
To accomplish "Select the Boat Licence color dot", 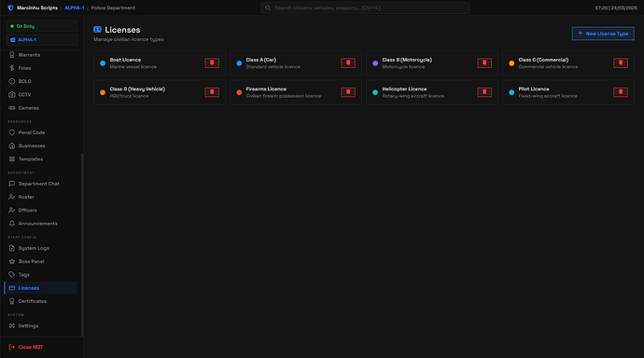I will pos(103,63).
